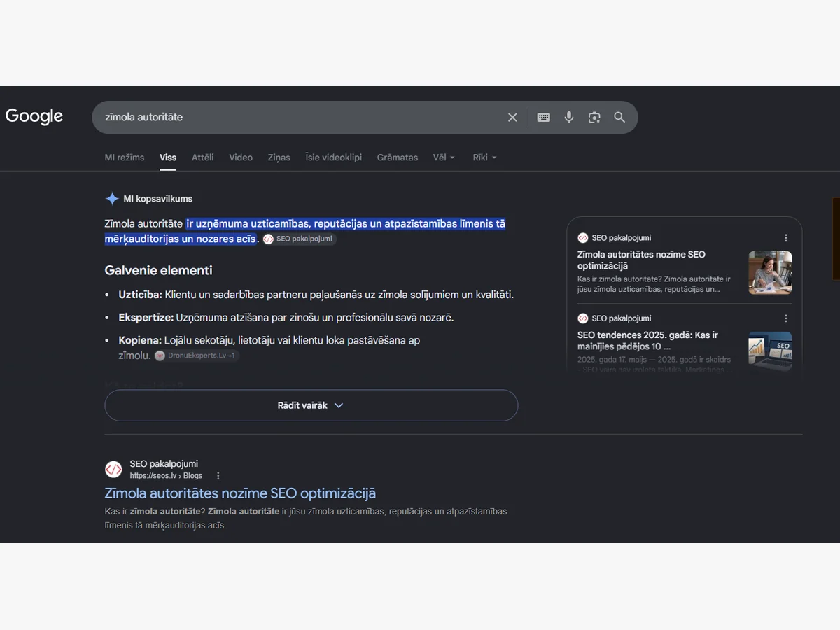840x630 pixels.
Task: Click the https://seos.lv › Blogs URL
Action: (x=166, y=476)
